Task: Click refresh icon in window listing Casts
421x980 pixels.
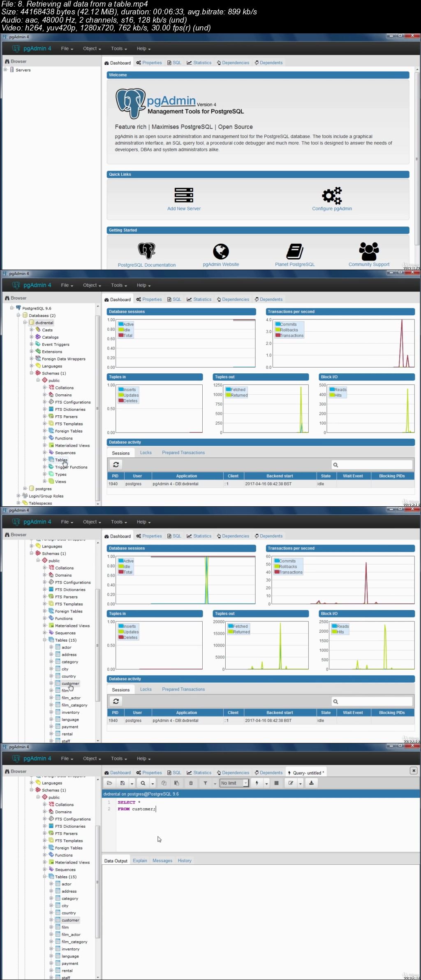Action: pos(116,464)
